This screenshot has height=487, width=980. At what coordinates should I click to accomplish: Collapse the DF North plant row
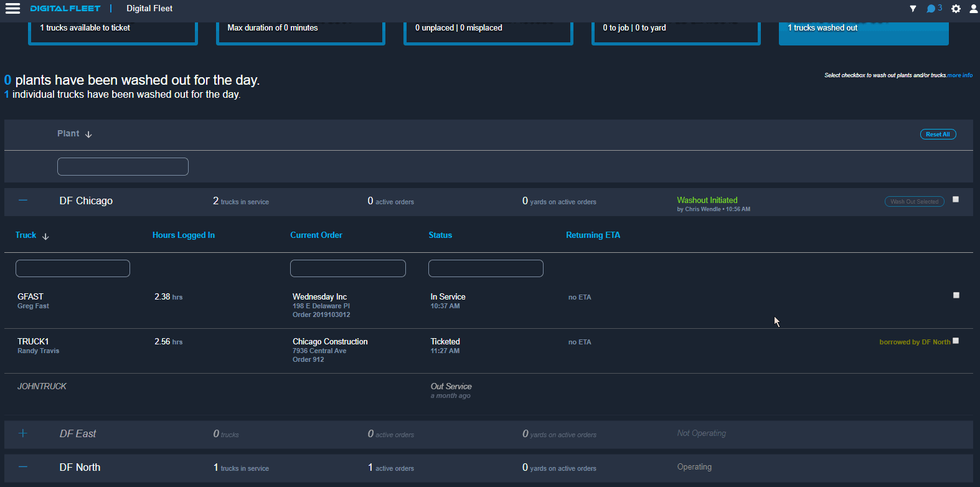(x=23, y=467)
